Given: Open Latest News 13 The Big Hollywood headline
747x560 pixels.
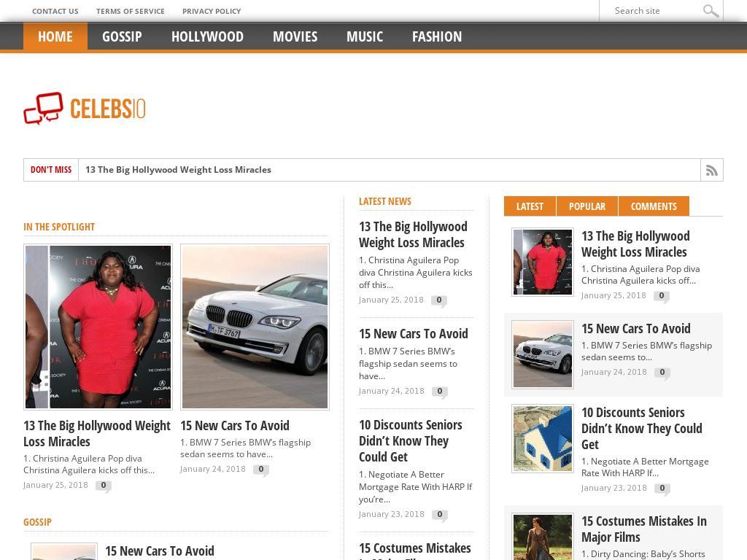Looking at the screenshot, I should 413,234.
